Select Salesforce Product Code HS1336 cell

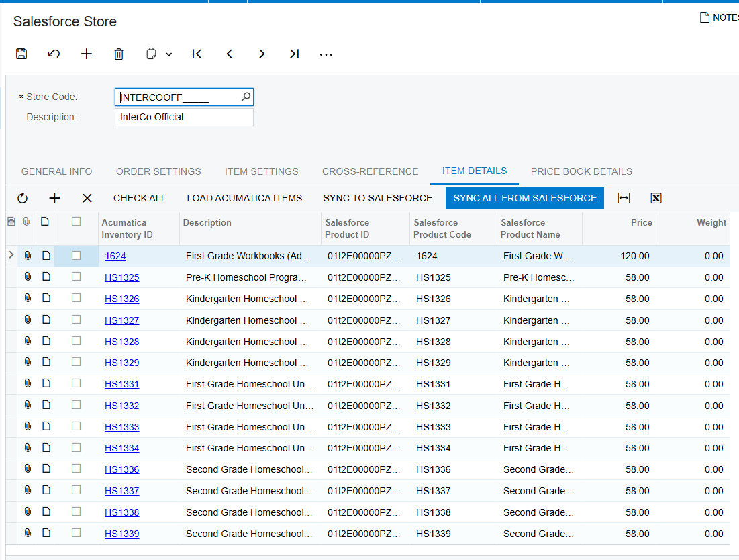click(x=453, y=469)
